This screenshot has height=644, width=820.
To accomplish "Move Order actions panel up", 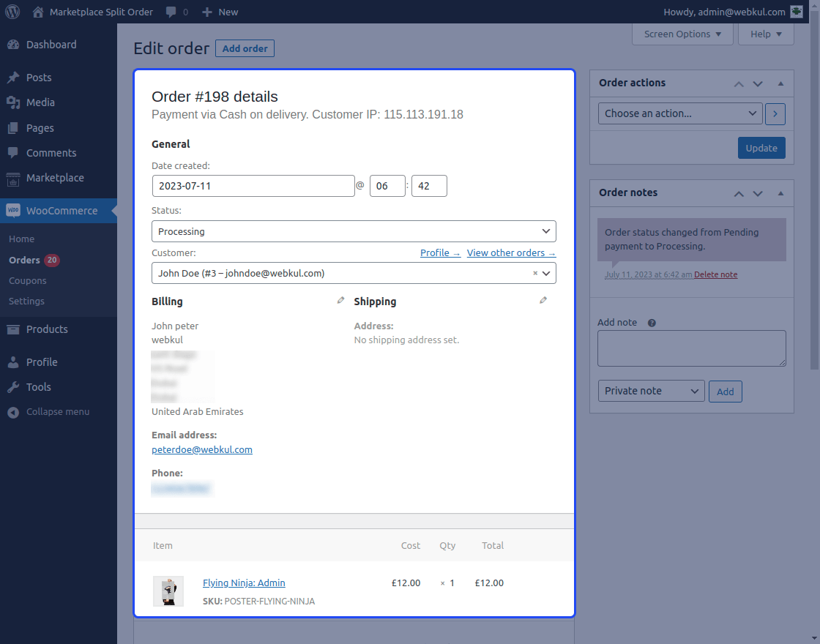I will coord(739,83).
